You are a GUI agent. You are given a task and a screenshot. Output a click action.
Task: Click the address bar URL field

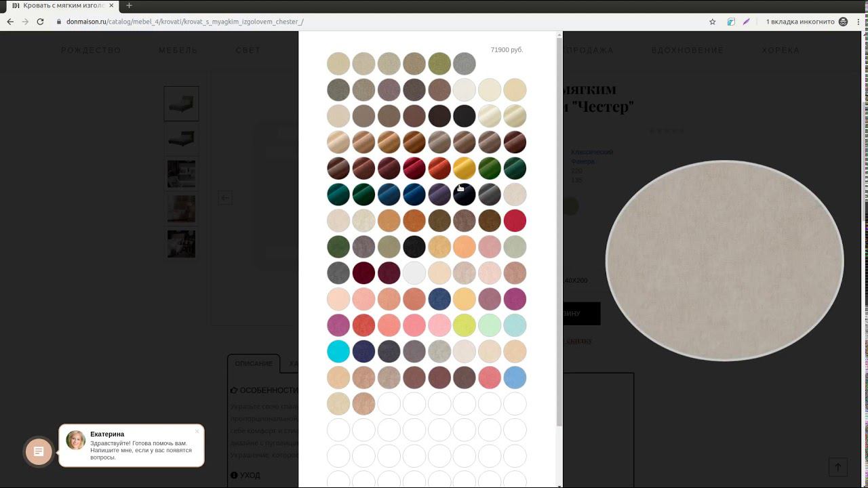coord(380,22)
